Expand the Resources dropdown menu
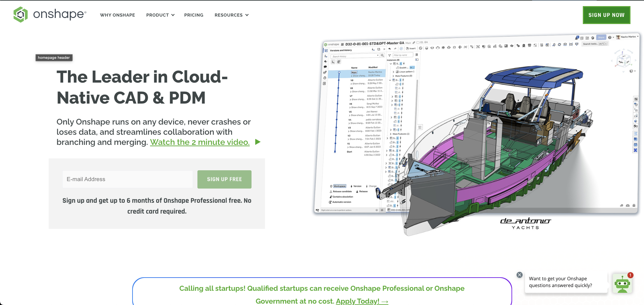The image size is (644, 305). [x=232, y=15]
